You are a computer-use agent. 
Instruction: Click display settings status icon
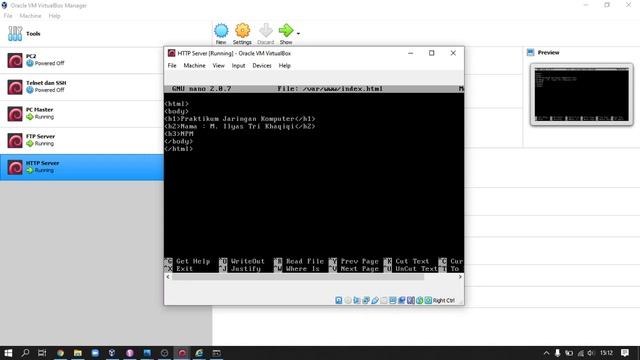(393, 300)
